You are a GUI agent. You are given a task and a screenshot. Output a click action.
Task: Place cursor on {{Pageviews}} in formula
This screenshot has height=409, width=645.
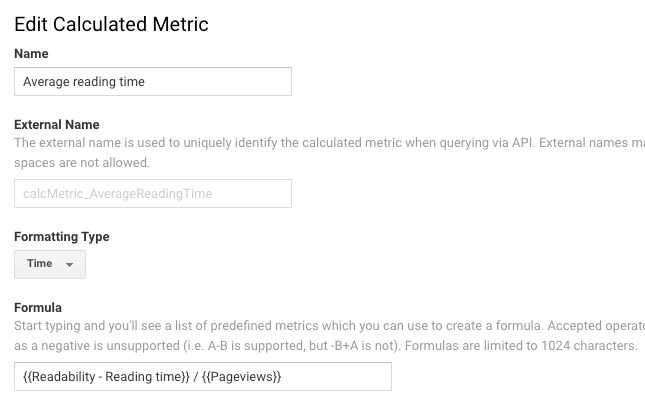(241, 377)
